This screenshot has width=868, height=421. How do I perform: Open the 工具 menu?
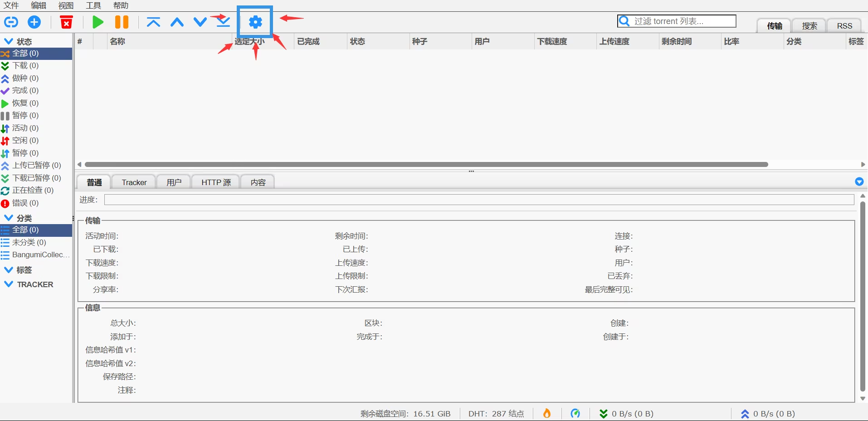tap(93, 5)
